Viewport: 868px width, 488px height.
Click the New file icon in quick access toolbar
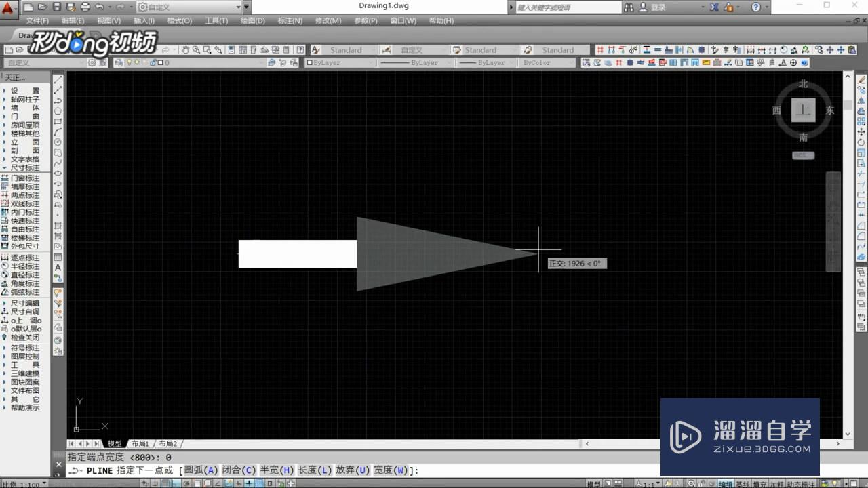pos(29,7)
